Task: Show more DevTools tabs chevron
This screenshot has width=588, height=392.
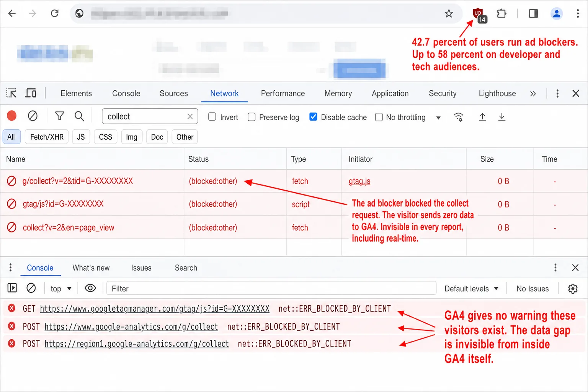Action: (x=533, y=94)
